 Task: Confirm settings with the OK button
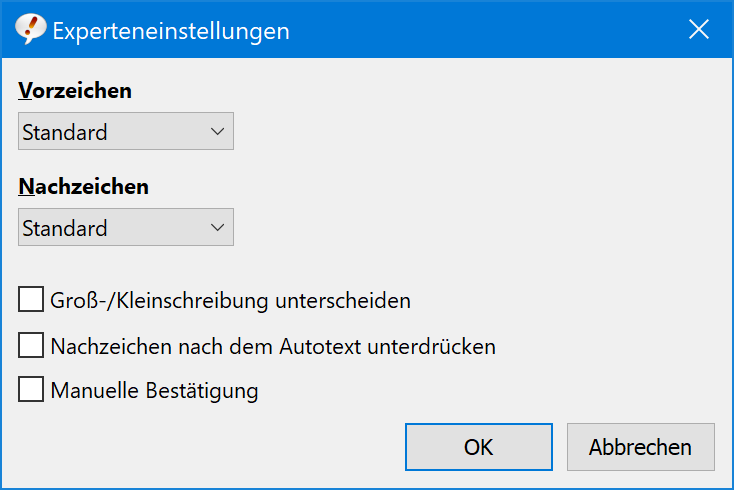479,447
